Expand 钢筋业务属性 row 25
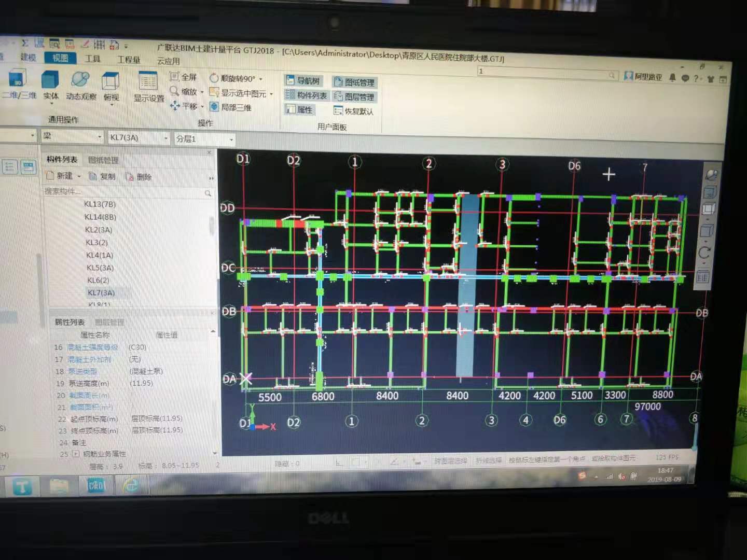The height and width of the screenshot is (560, 747). 76,454
